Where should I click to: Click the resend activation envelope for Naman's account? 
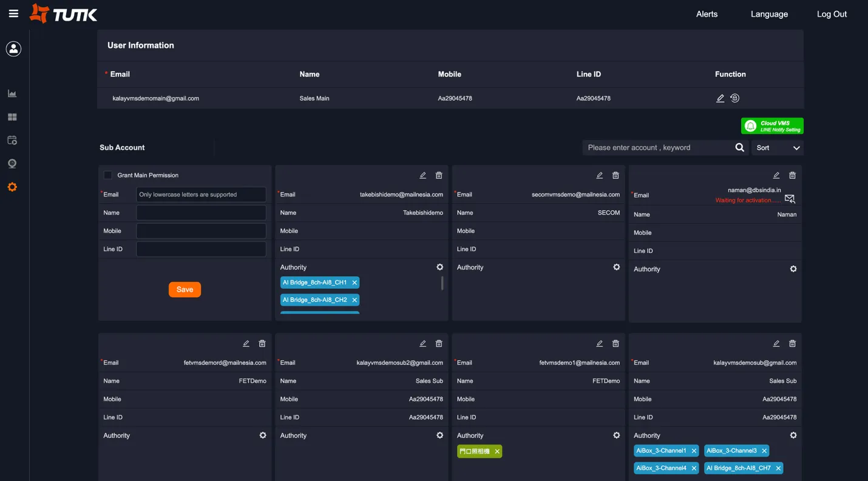(x=790, y=198)
